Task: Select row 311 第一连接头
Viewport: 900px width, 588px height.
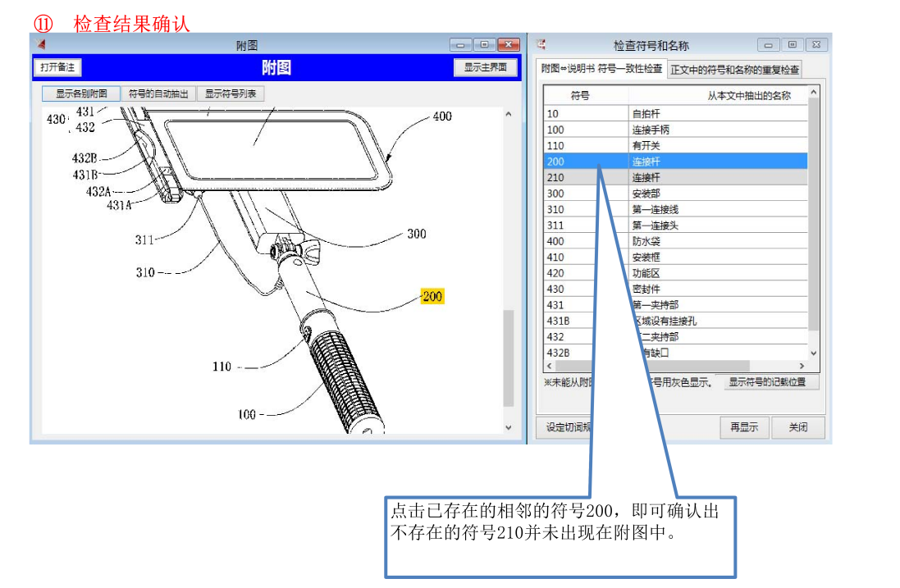Action: pyautogui.click(x=675, y=226)
